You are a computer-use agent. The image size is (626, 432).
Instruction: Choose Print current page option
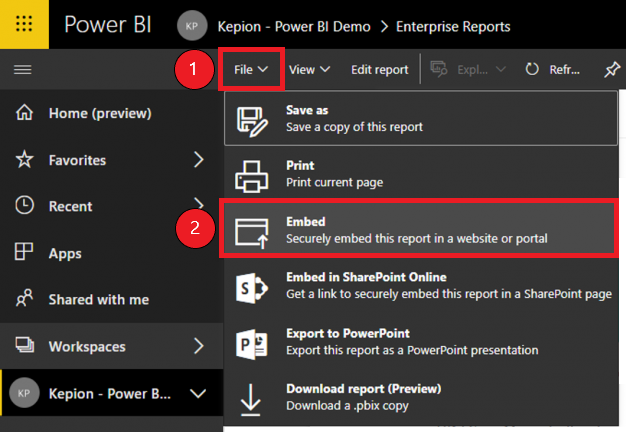tap(421, 174)
